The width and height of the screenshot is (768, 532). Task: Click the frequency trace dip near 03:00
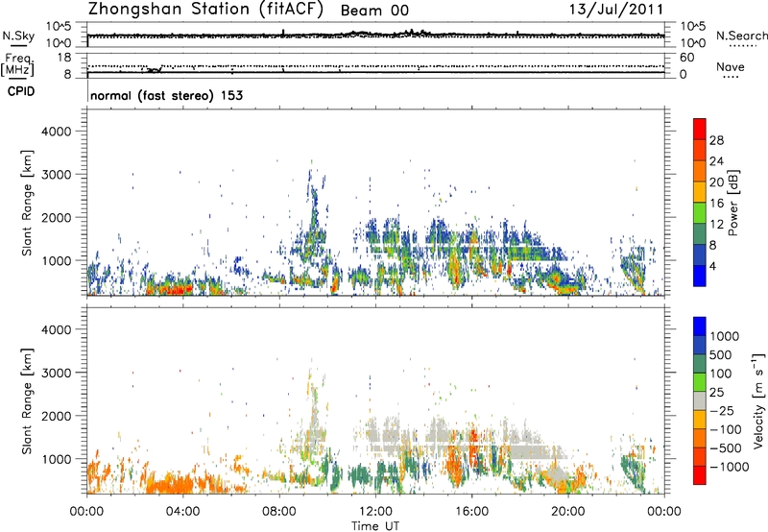pos(153,70)
